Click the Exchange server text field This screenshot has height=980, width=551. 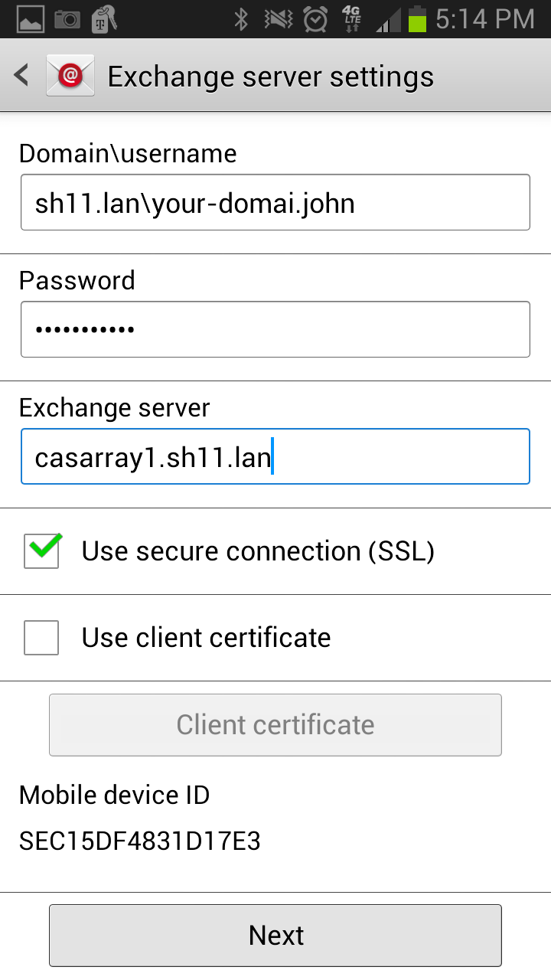click(275, 457)
